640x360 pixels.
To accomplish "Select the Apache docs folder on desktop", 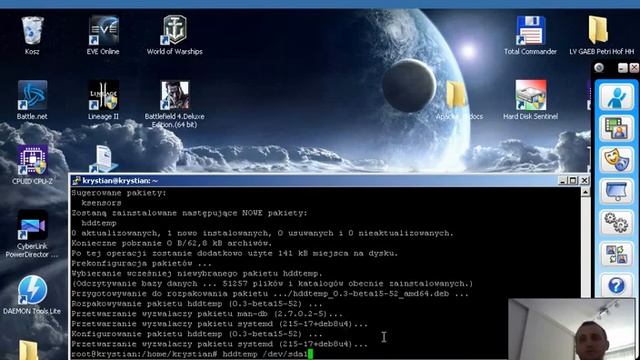I will (456, 95).
